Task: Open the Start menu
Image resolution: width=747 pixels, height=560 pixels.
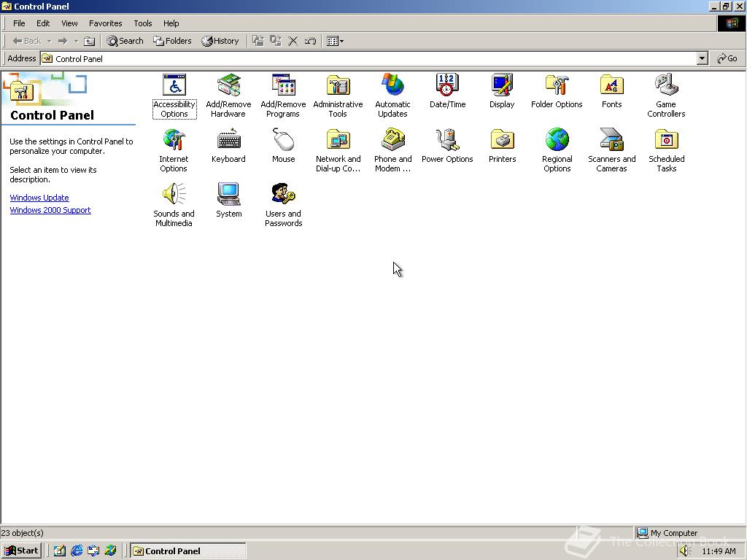Action: 22,551
